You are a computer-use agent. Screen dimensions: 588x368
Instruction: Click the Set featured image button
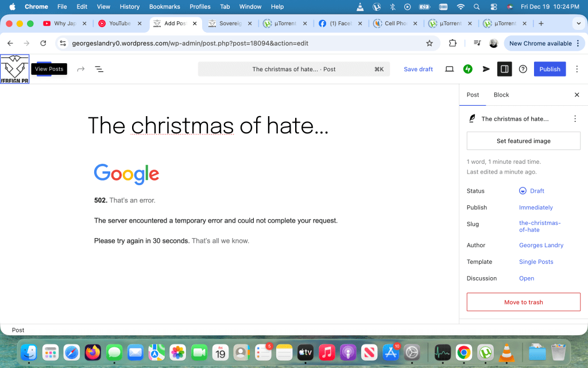point(523,141)
